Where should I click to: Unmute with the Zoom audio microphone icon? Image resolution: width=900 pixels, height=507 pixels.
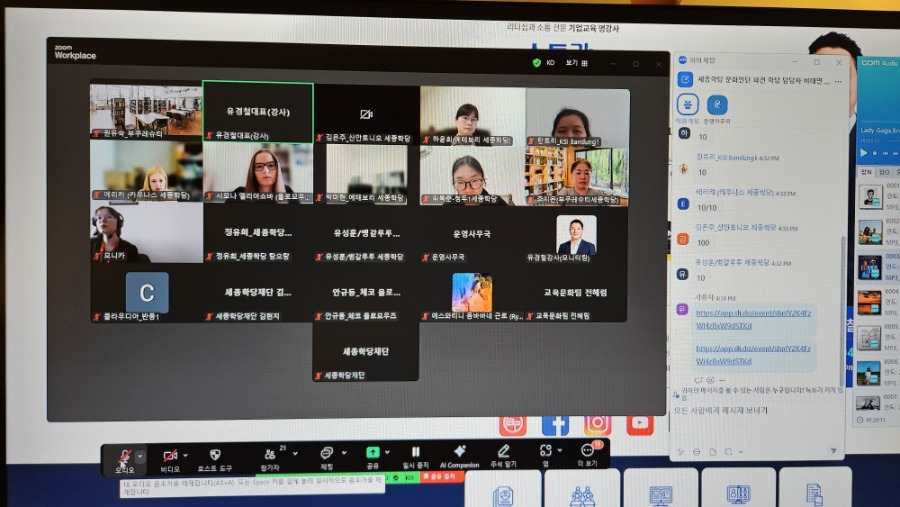(124, 457)
